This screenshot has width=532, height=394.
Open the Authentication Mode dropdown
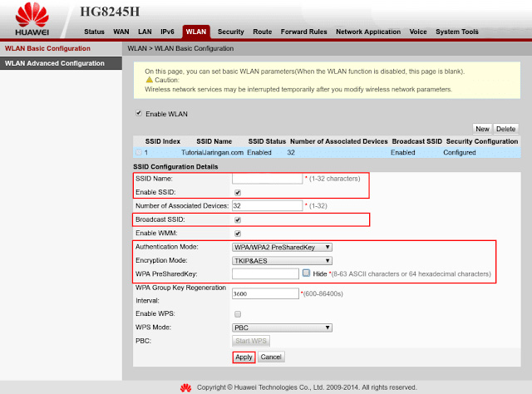[282, 247]
